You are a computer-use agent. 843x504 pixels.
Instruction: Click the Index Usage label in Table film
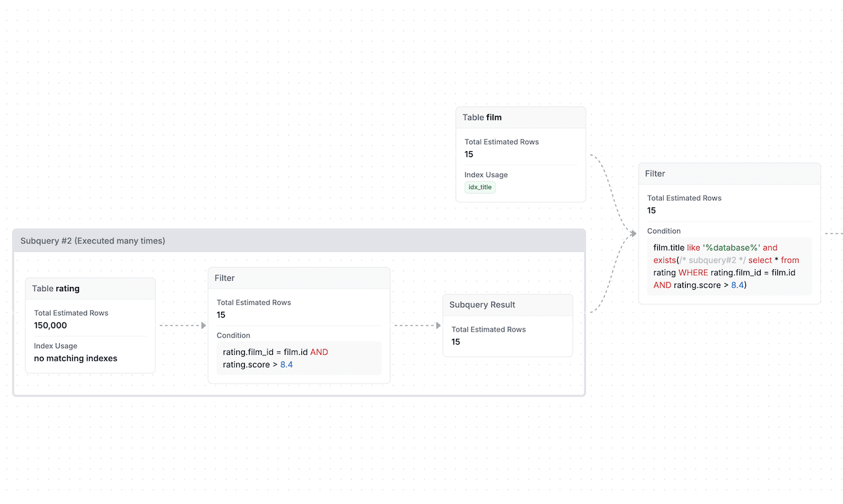pos(486,175)
